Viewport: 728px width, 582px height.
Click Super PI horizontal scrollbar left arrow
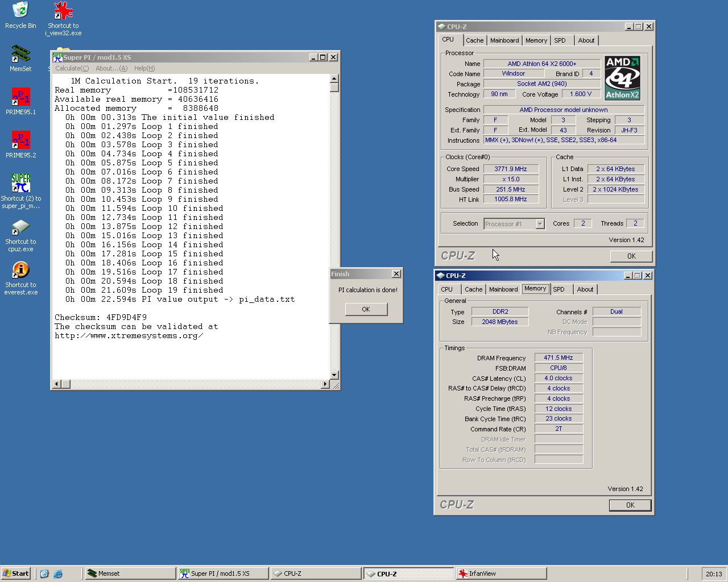pyautogui.click(x=56, y=384)
